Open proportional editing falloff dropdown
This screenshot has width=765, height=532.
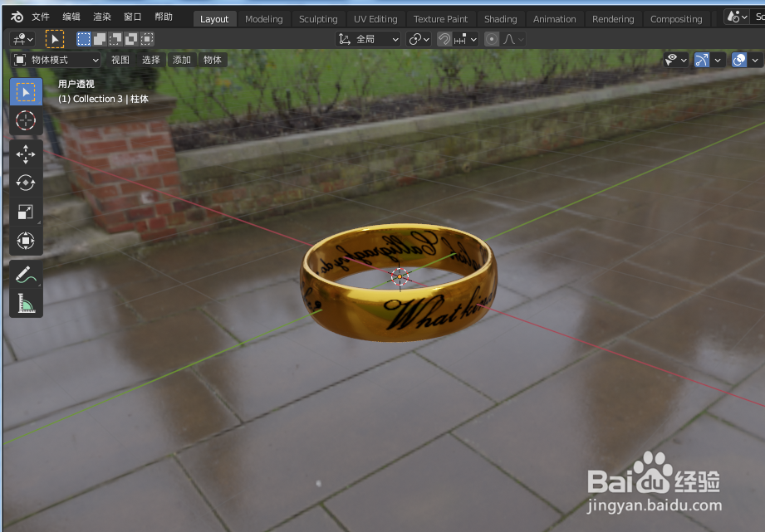[x=513, y=39]
